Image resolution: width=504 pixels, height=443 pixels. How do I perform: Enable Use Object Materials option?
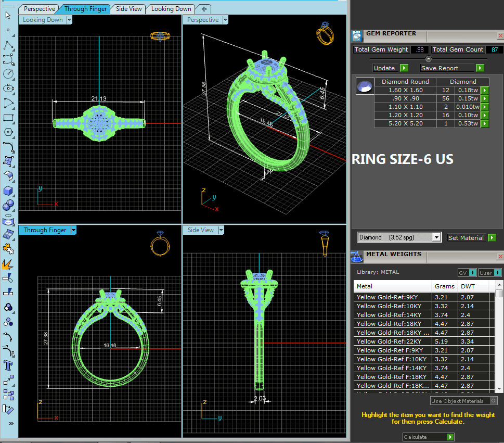click(493, 401)
